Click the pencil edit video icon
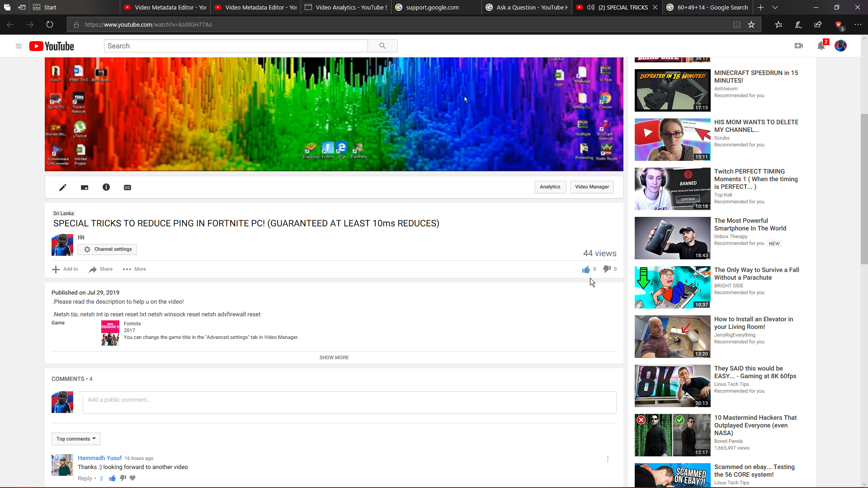This screenshot has height=488, width=868. click(63, 188)
